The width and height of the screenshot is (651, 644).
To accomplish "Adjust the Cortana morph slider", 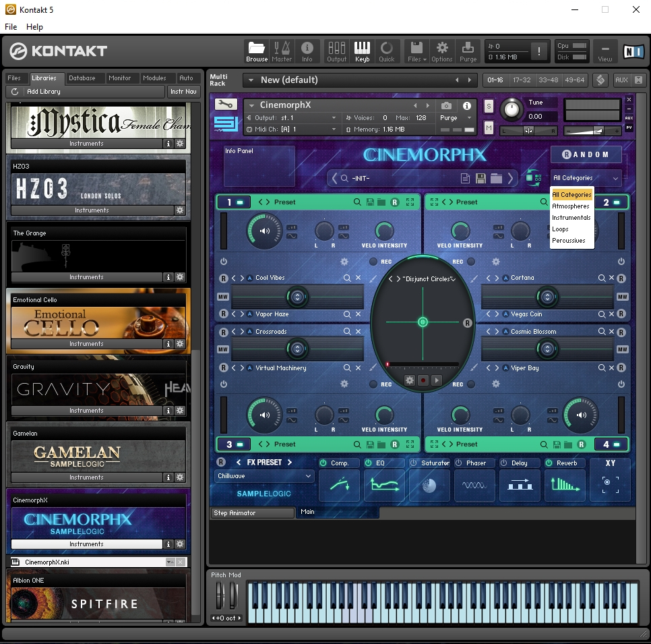I will [x=547, y=297].
